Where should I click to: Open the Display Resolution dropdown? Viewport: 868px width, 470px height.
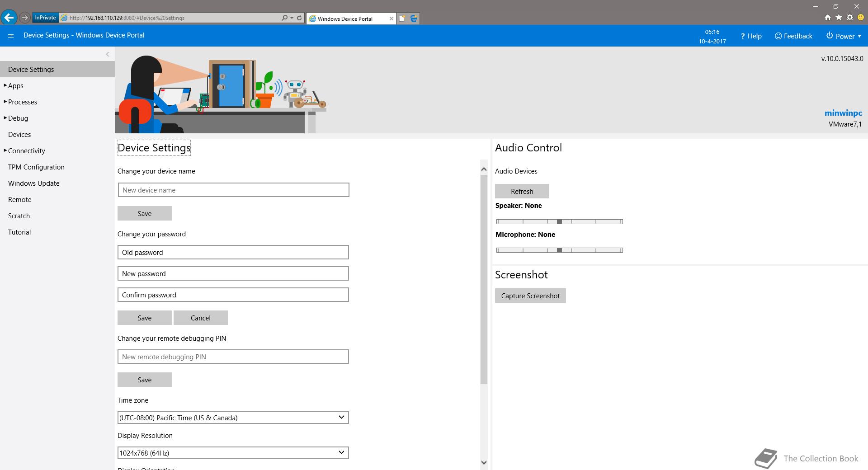[233, 453]
